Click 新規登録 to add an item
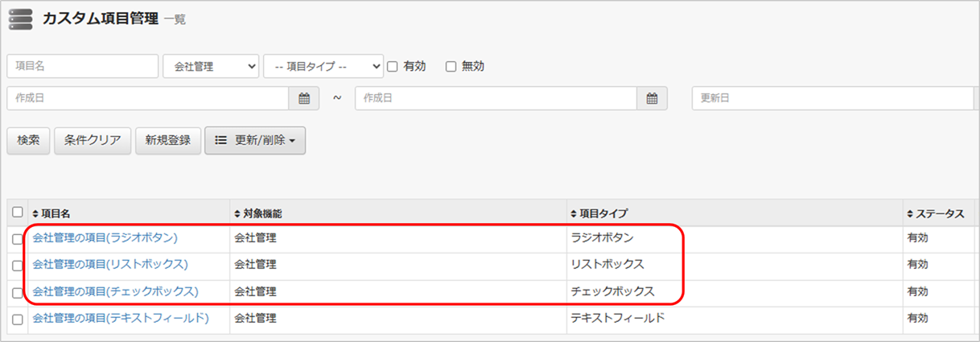 [167, 140]
